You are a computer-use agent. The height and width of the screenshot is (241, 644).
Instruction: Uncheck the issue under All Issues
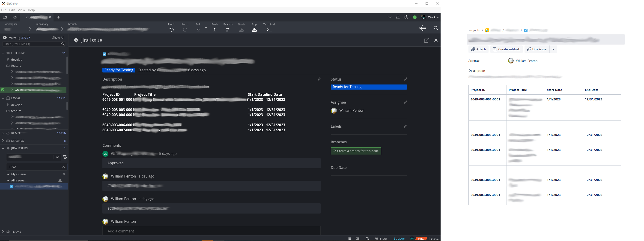(x=12, y=186)
